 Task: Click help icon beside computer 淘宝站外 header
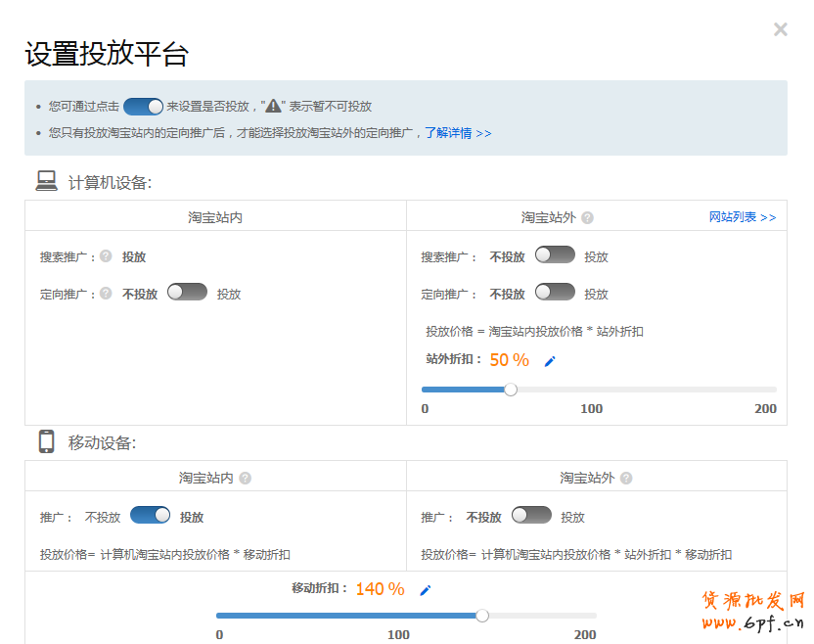[587, 218]
